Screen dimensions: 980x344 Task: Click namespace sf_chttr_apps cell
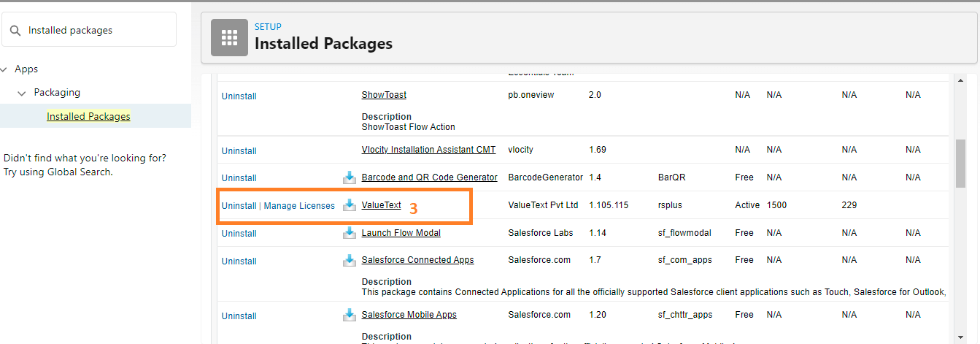[686, 315]
